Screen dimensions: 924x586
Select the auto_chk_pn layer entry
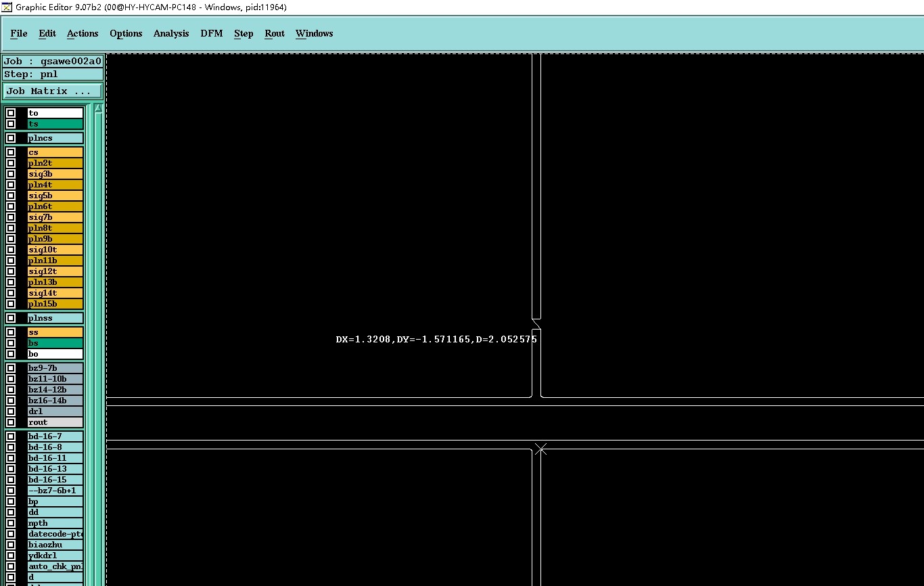[x=55, y=566]
